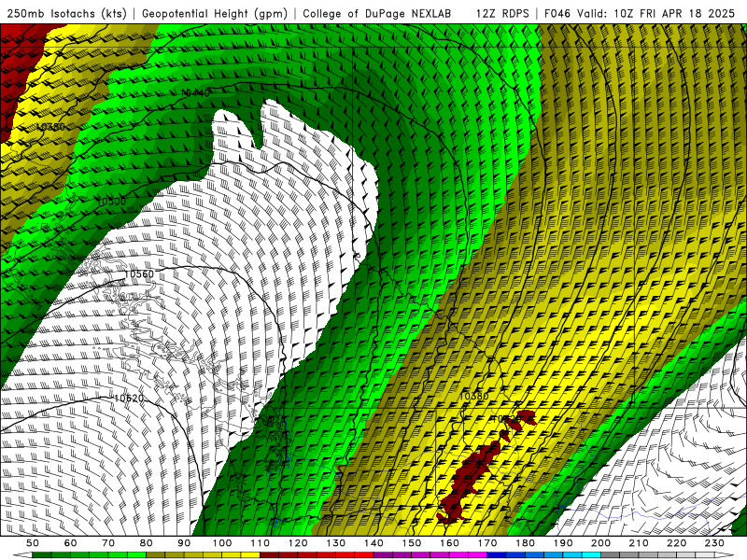Click the bright magenta swatch ending at 170
Screen dimensions: 747x560
point(477,555)
